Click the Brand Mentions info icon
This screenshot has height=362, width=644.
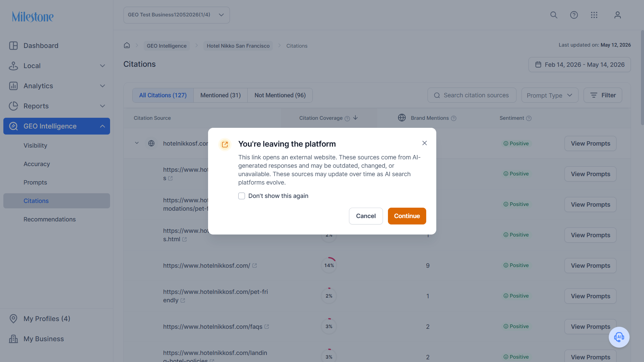454,118
